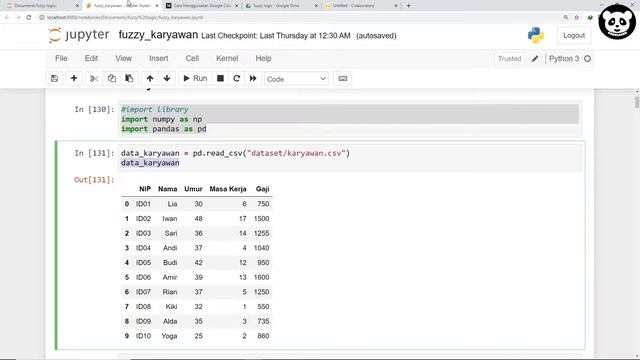
Task: Click the Trusted notebook indicator
Action: tap(509, 59)
